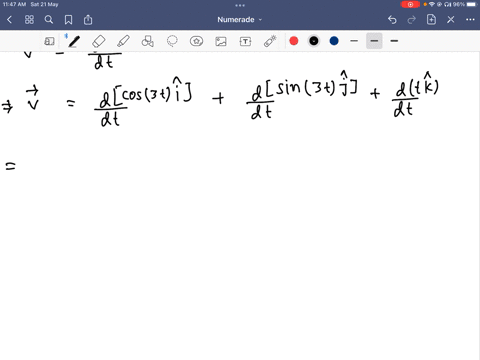This screenshot has width=480, height=360.
Task: Select the Text box tool
Action: 245,41
